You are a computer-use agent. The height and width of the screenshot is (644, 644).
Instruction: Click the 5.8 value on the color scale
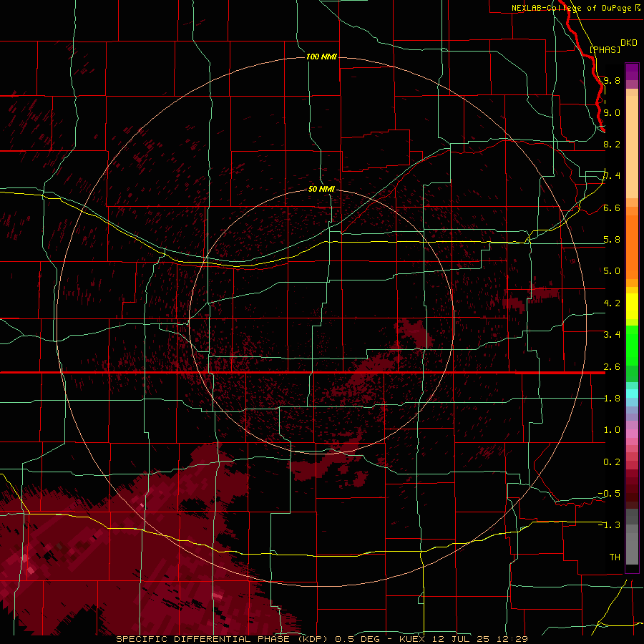[x=612, y=240]
